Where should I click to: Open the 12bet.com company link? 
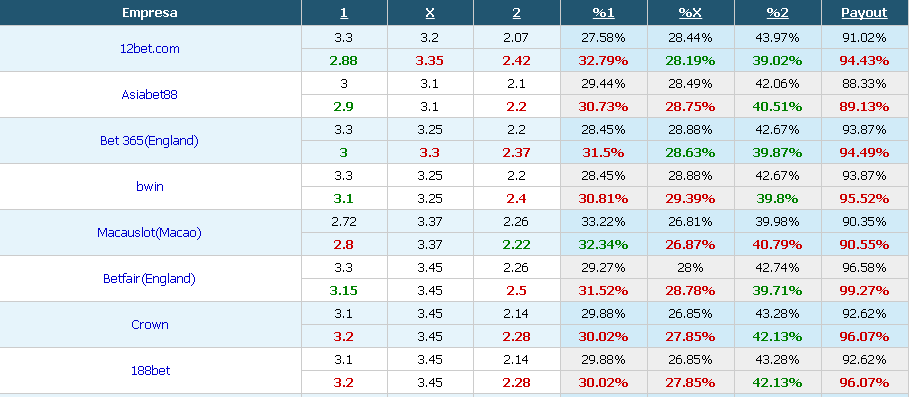click(149, 49)
